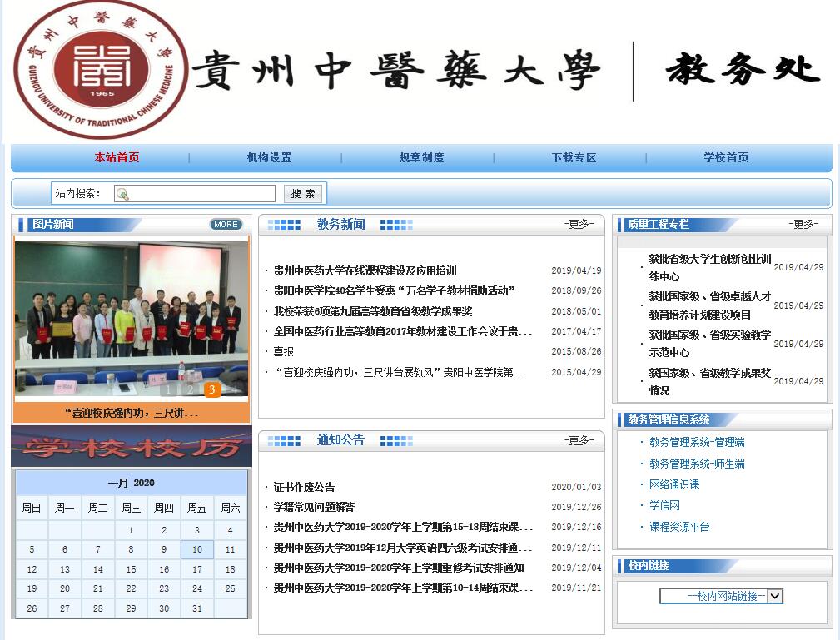Open “喜迎校庆强内功，三尺讲台展教风” news item
Image resolution: width=840 pixels, height=640 pixels.
[400, 372]
